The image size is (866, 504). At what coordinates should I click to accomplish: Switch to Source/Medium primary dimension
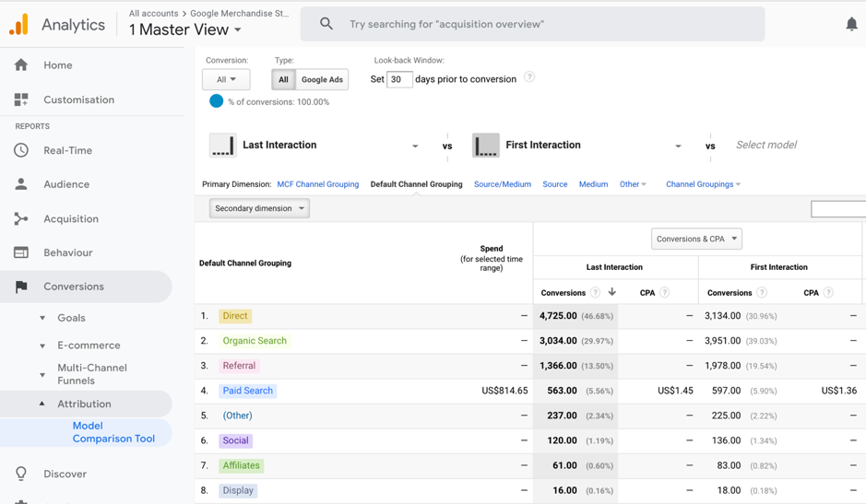click(x=502, y=184)
